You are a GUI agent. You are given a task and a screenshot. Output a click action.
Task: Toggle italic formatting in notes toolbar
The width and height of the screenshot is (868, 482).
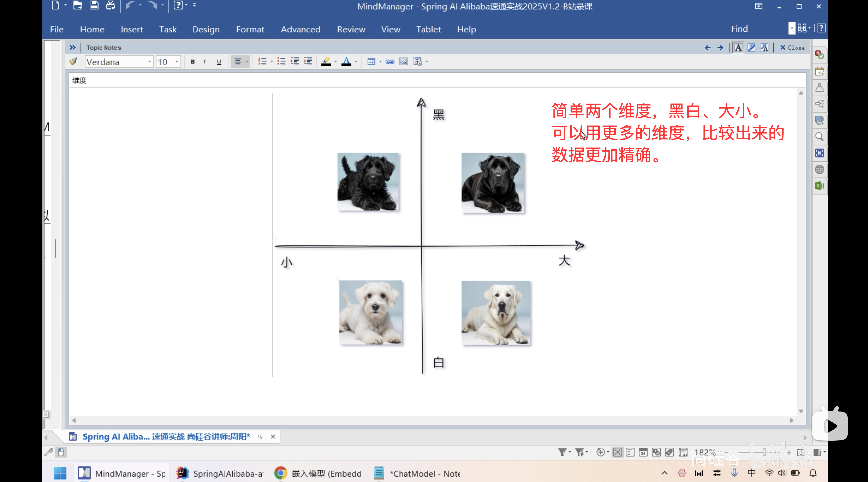[x=205, y=62]
